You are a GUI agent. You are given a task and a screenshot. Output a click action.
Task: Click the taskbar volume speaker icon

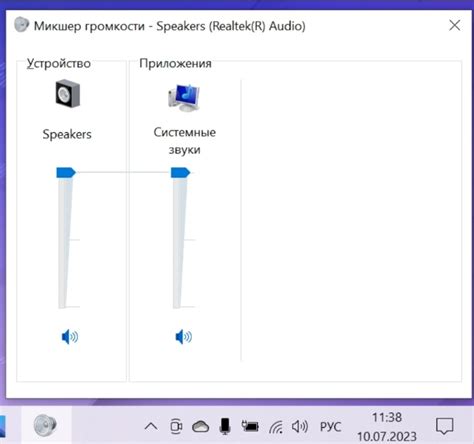click(300, 426)
